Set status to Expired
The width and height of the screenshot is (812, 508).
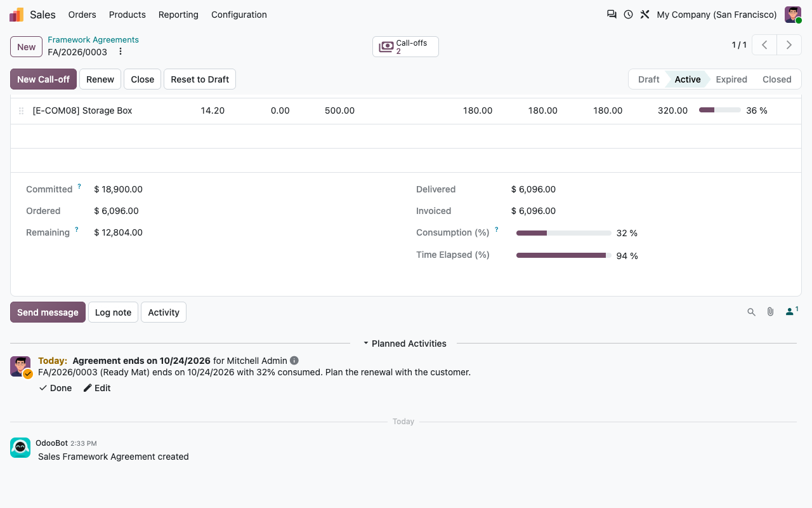[x=731, y=79]
